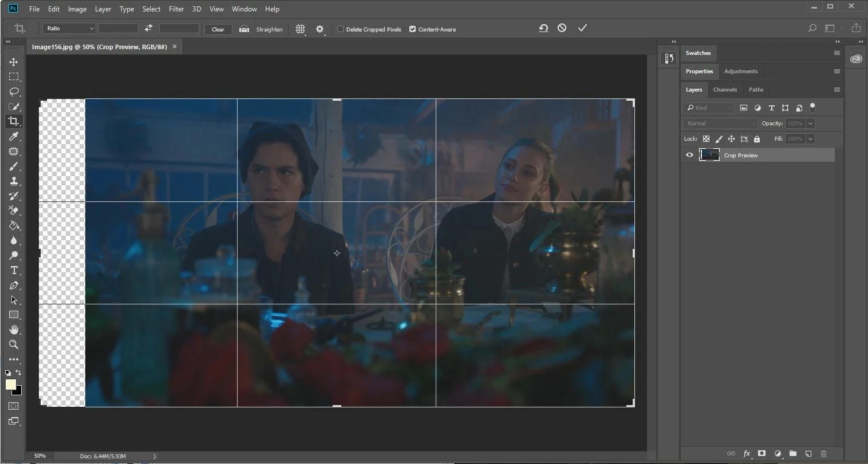Swap crop width and height values
This screenshot has height=464, width=868.
(148, 28)
